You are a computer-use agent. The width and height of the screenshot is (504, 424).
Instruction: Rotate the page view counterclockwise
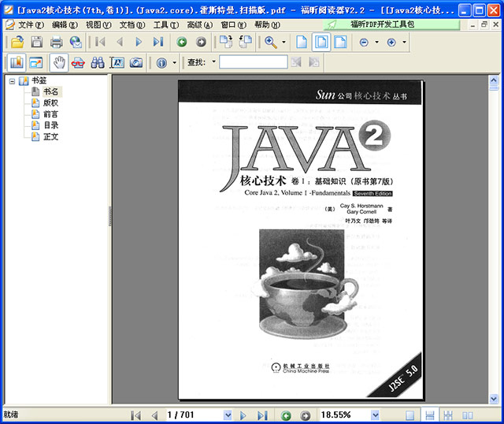tap(246, 42)
